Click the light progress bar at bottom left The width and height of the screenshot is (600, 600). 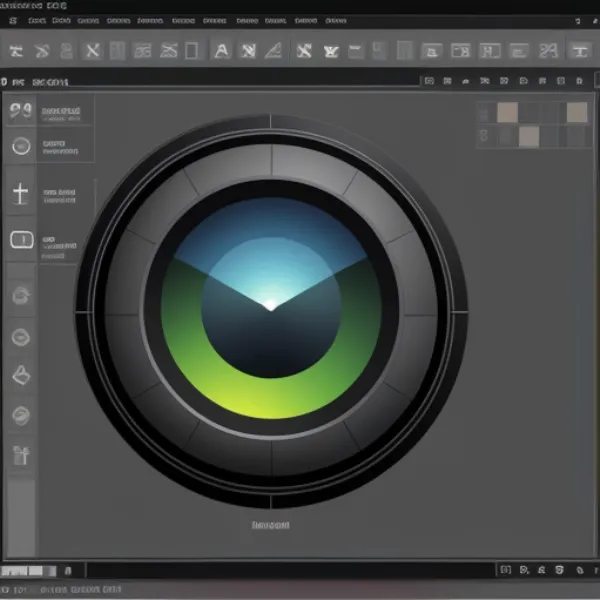[28, 571]
